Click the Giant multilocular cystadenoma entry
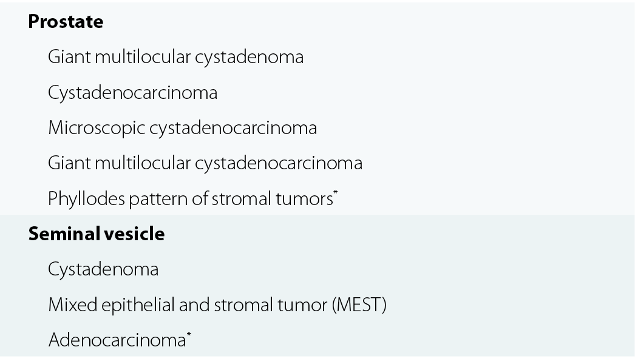The width and height of the screenshot is (635, 364). pos(176,57)
